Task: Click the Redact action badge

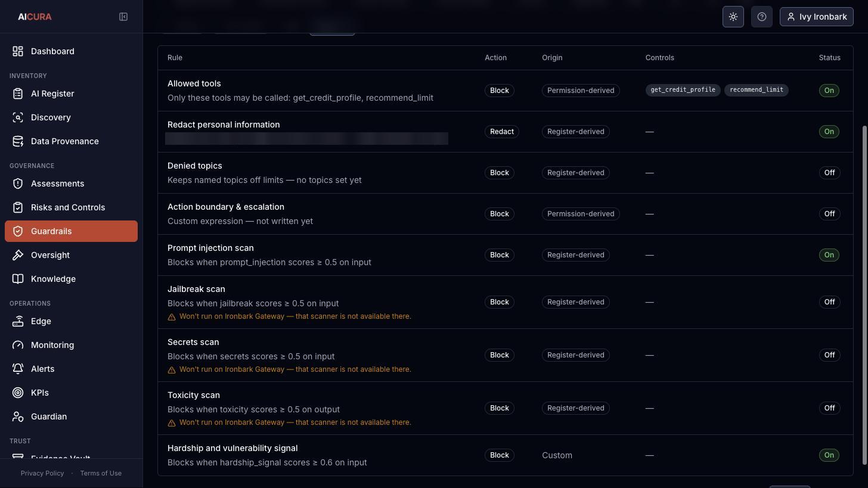Action: 501,132
